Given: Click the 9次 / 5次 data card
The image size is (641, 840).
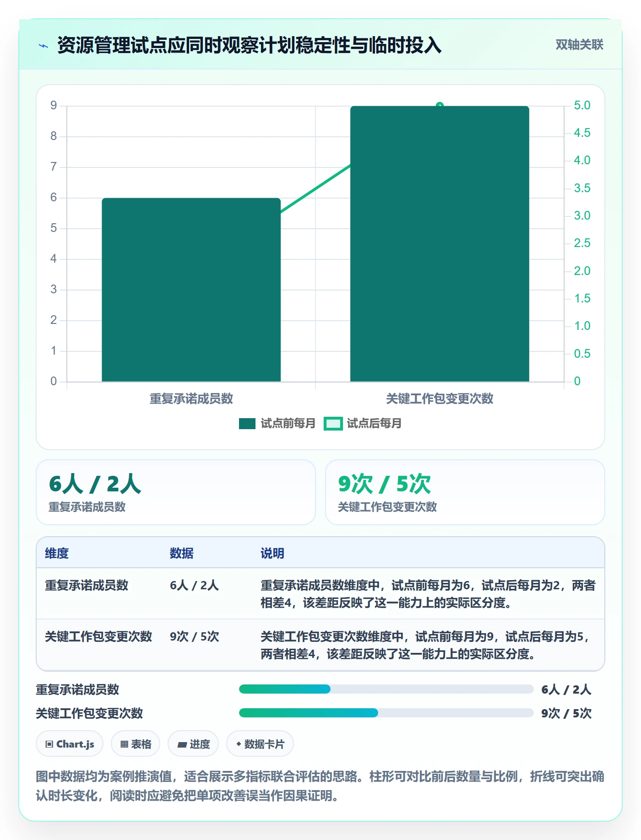Looking at the screenshot, I should (x=465, y=492).
